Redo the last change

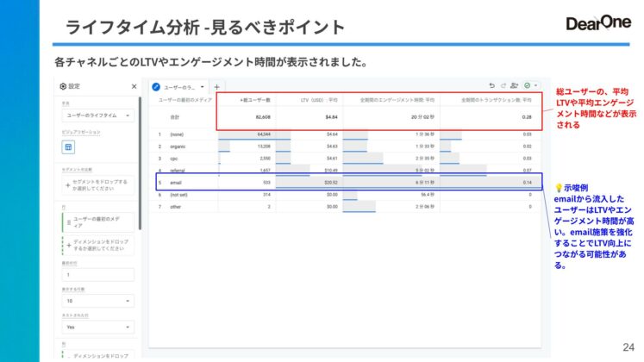pyautogui.click(x=503, y=85)
